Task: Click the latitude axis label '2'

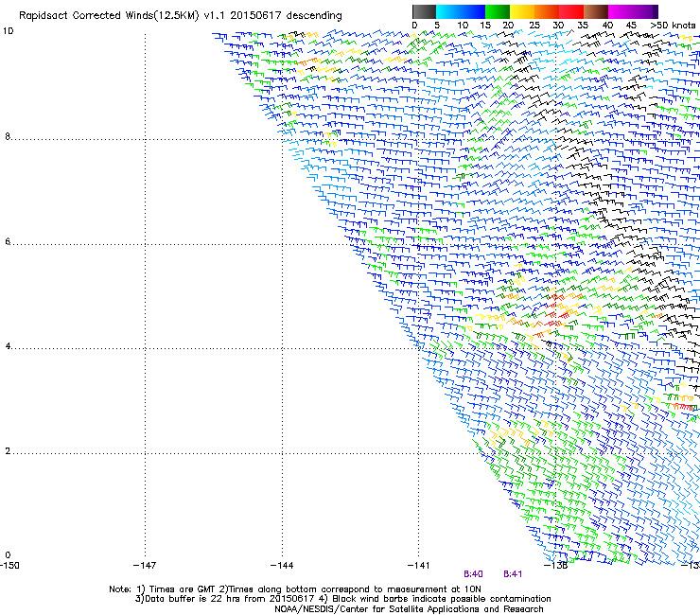Action: pos(8,451)
